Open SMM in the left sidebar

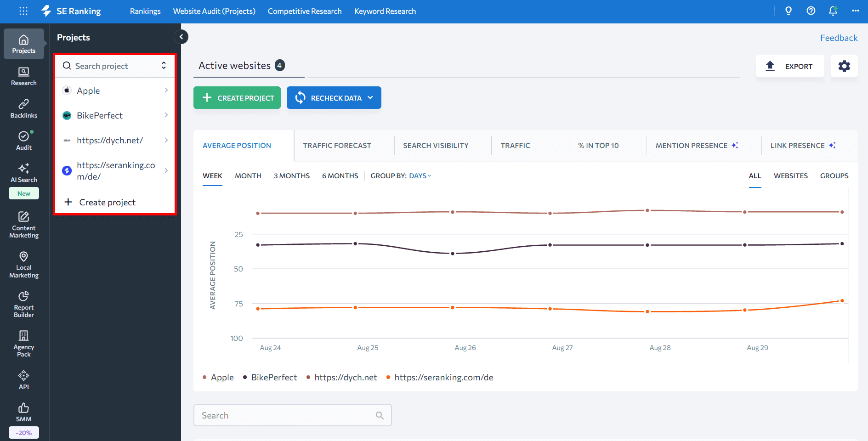(24, 412)
